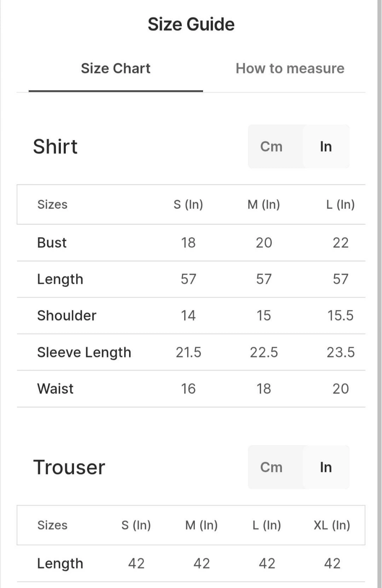Select In unit for Trouser table

pos(326,467)
